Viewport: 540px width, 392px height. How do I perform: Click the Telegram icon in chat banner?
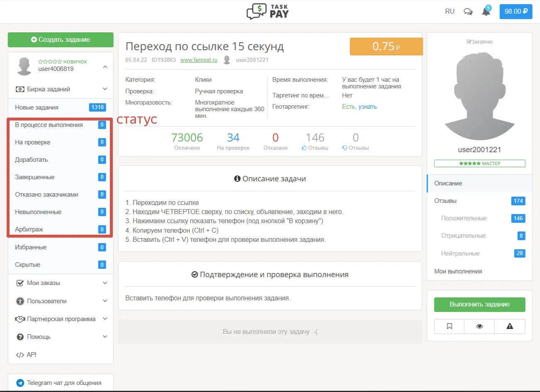20,383
